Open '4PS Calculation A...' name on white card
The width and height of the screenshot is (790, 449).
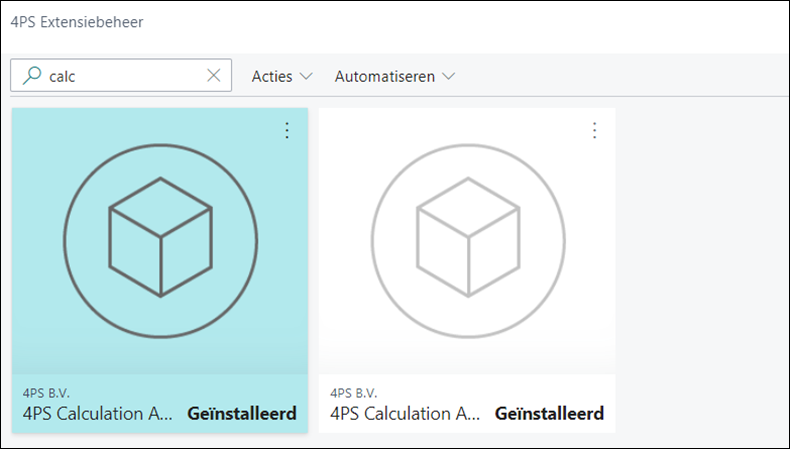coord(405,414)
